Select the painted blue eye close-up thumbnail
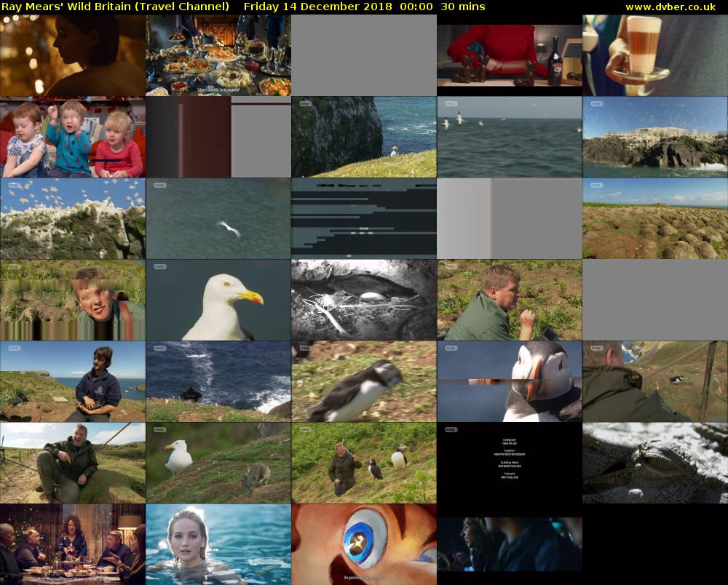 pyautogui.click(x=363, y=545)
